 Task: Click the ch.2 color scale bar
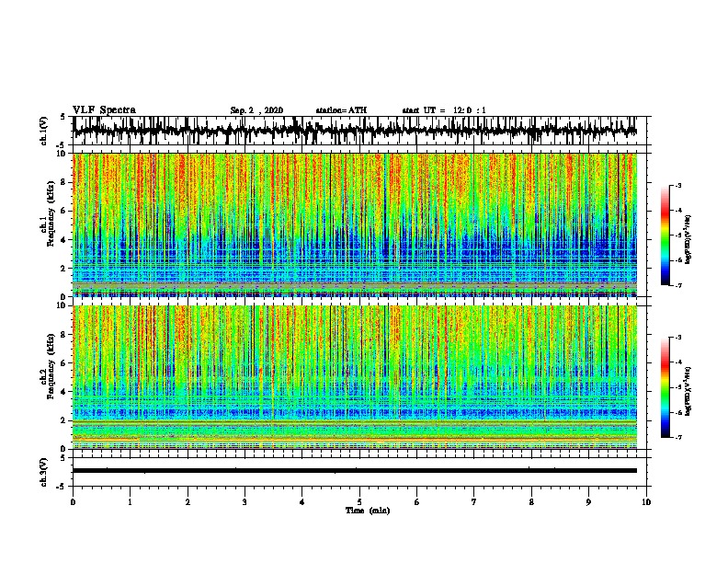coord(665,387)
